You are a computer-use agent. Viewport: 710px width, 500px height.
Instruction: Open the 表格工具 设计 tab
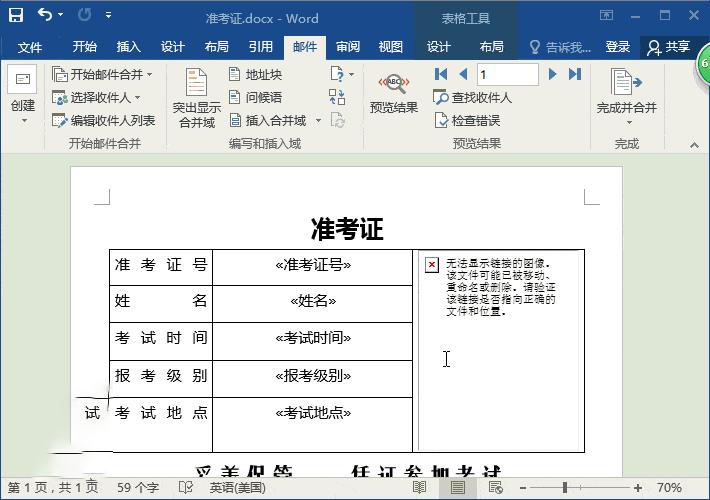(438, 47)
